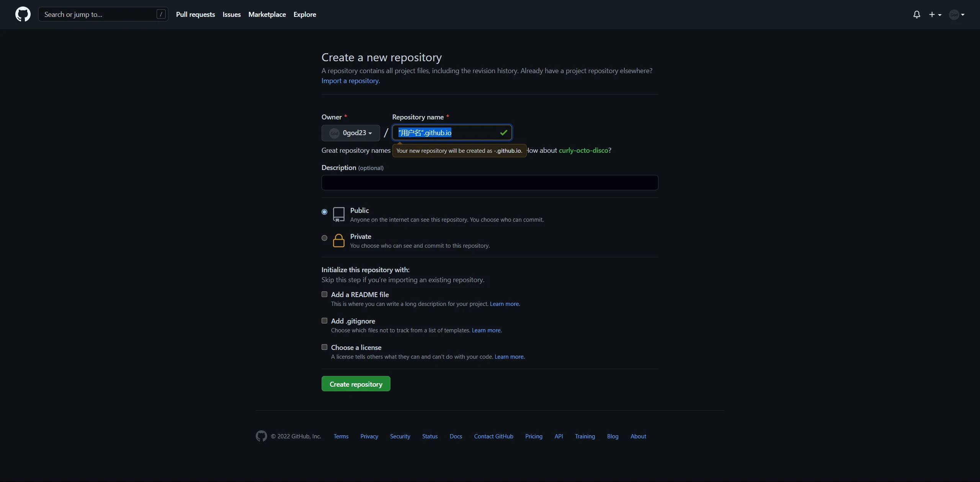
Task: Expand the 0god23 owner dropdown
Action: (351, 133)
